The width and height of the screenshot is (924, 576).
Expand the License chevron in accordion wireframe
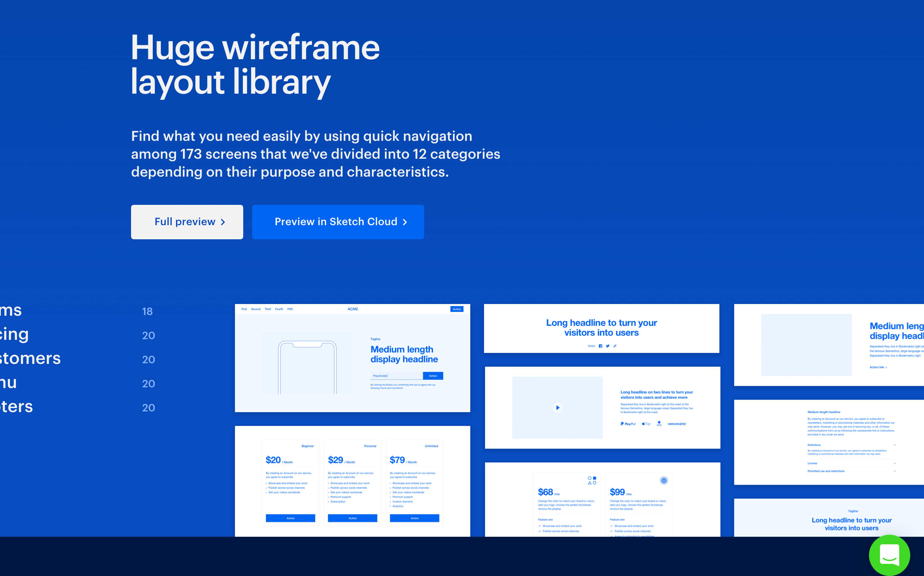pyautogui.click(x=895, y=463)
